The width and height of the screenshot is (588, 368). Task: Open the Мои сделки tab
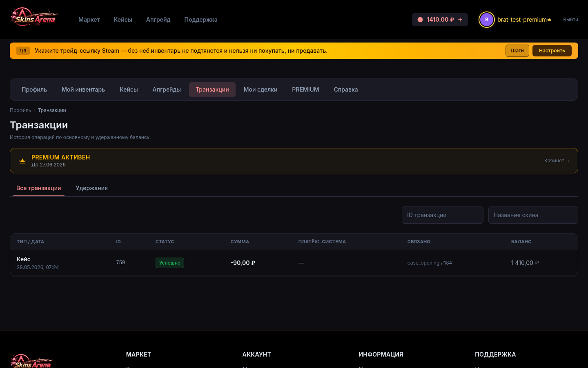(261, 90)
